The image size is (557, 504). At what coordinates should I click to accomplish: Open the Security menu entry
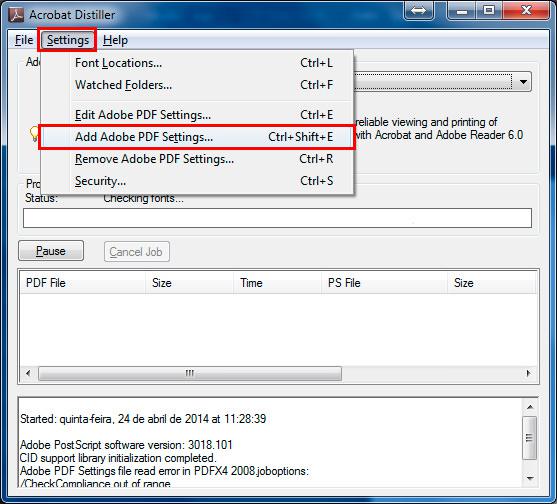click(197, 181)
